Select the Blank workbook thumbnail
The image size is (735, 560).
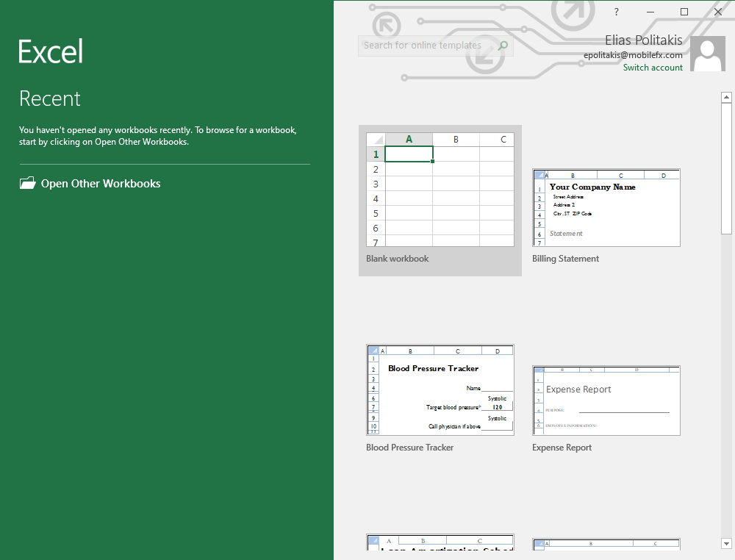click(440, 190)
